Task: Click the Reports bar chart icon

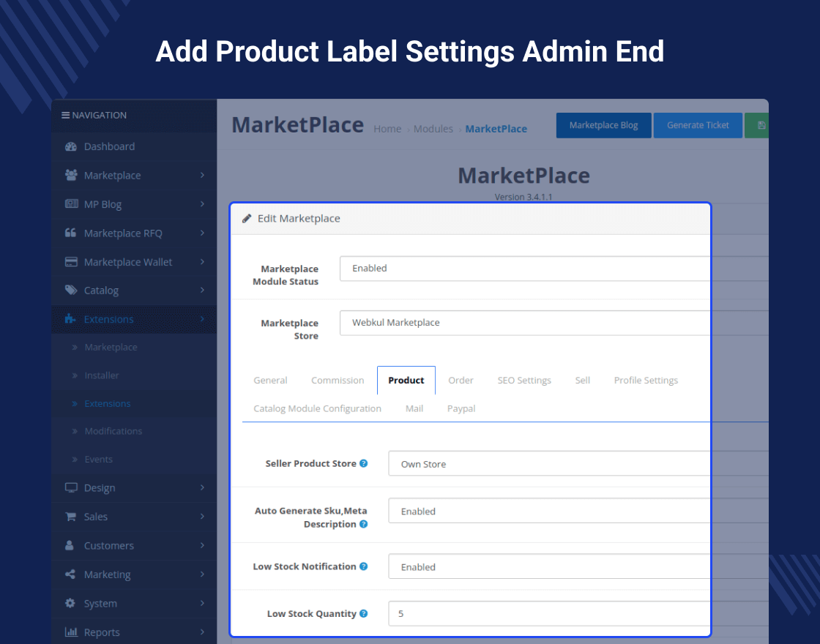Action: coord(71,632)
